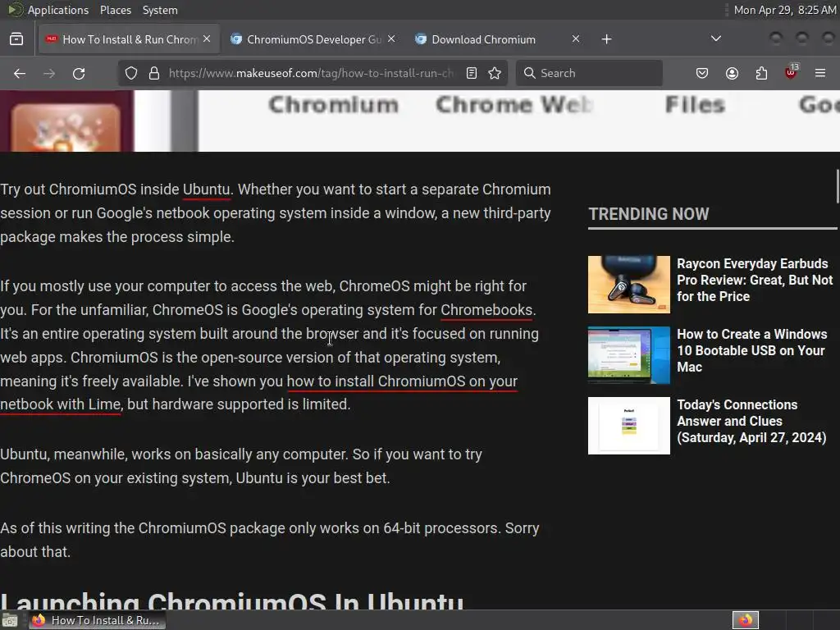
Task: Click the show desktop icon in the taskbar
Action: coord(10,620)
